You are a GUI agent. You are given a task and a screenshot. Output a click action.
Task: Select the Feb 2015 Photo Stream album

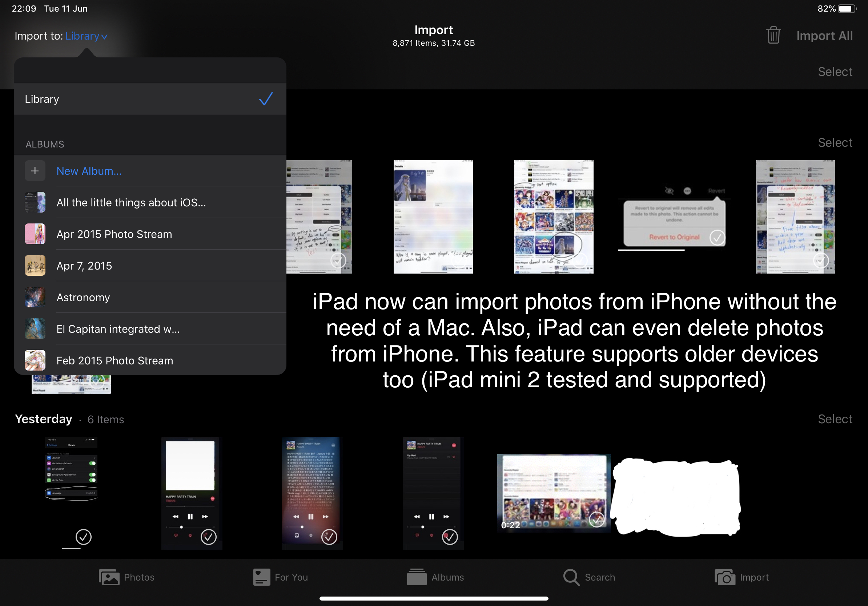[150, 360]
